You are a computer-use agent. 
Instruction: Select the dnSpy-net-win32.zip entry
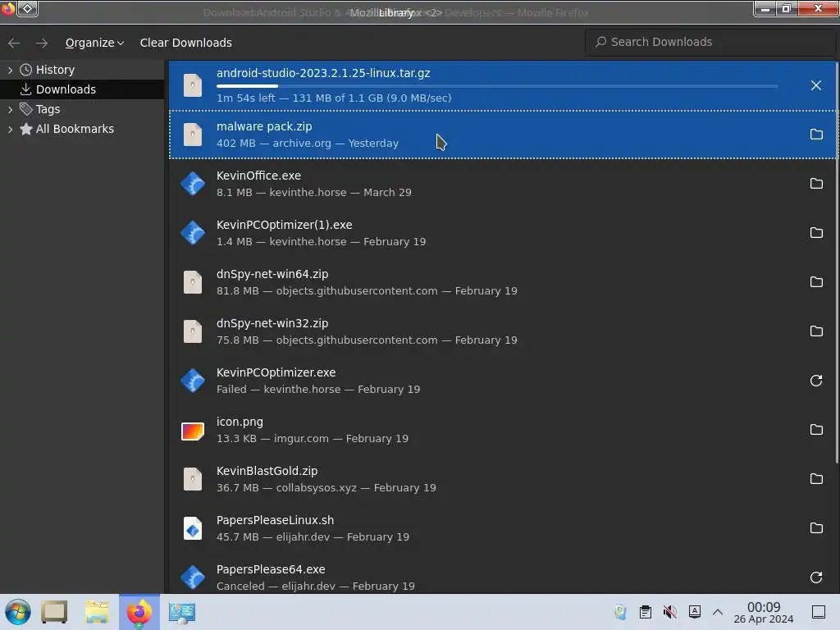(x=503, y=331)
